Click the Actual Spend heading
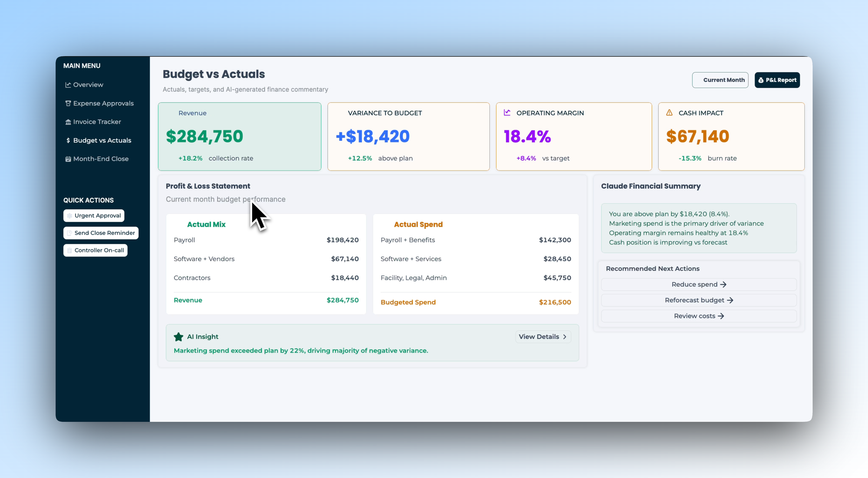 [x=418, y=225]
